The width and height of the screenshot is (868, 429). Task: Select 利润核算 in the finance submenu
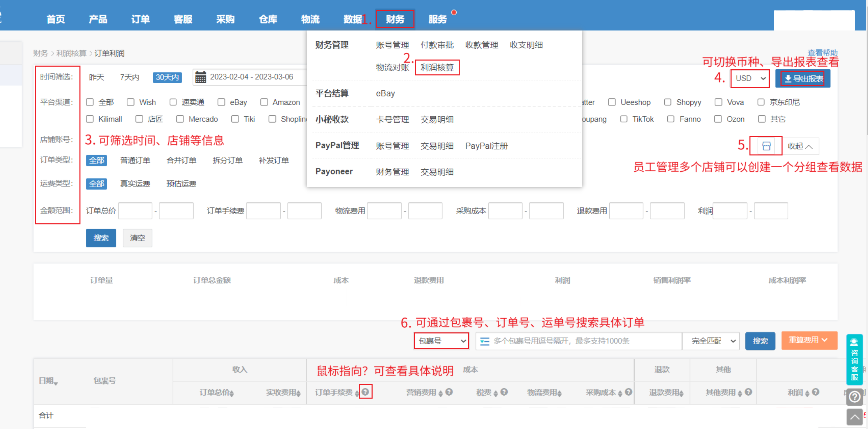coord(437,67)
